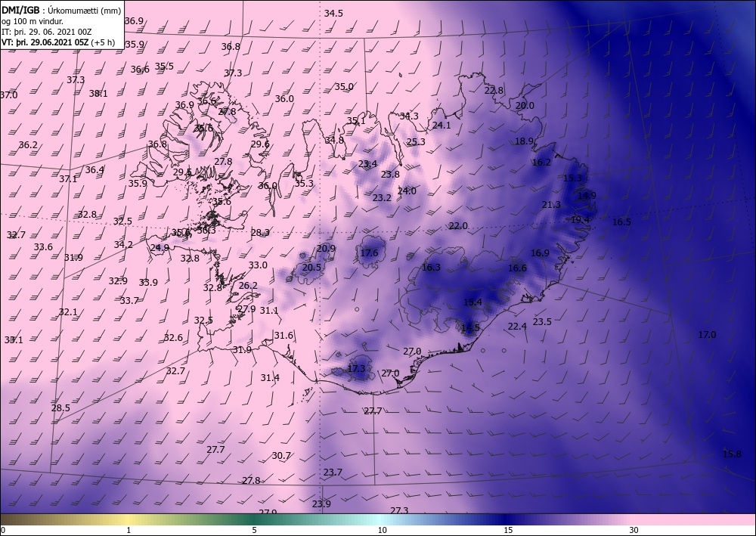The height and width of the screenshot is (536, 756).
Task: Click the '28.3' map value
Action: tap(260, 233)
